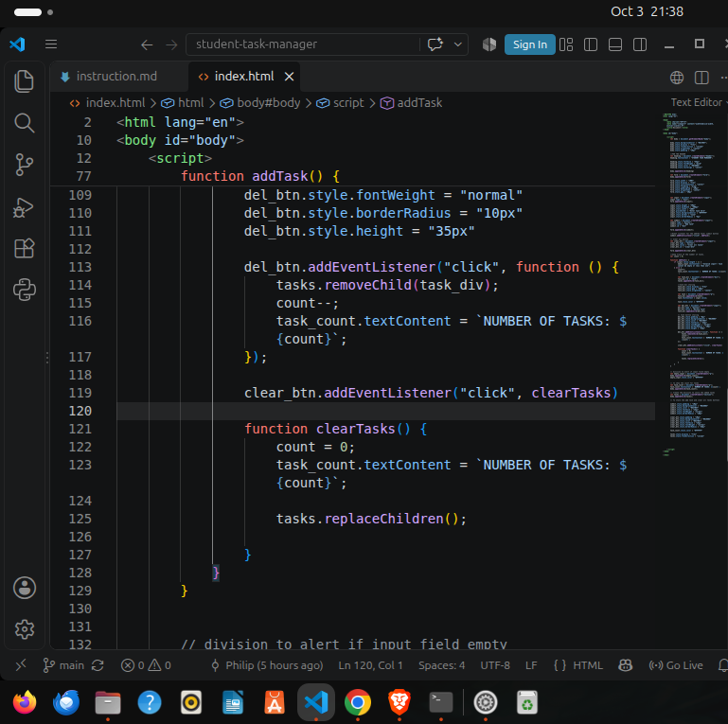Open problems: 0 errors 0 warnings
The height and width of the screenshot is (724, 728).
point(146,665)
